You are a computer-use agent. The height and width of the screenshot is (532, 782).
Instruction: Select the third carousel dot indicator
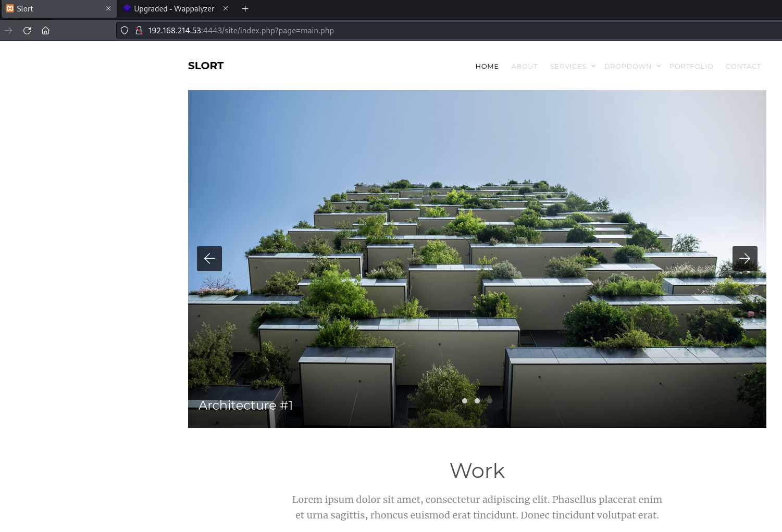click(490, 401)
